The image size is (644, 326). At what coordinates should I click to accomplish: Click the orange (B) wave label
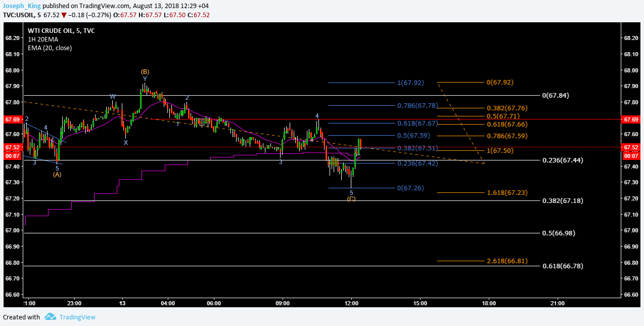coord(145,72)
